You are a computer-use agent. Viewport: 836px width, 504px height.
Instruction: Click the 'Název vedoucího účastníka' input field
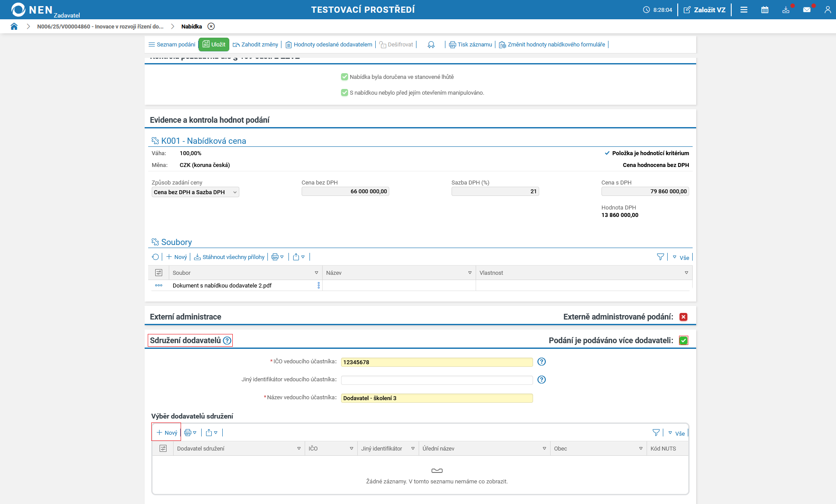coord(437,398)
